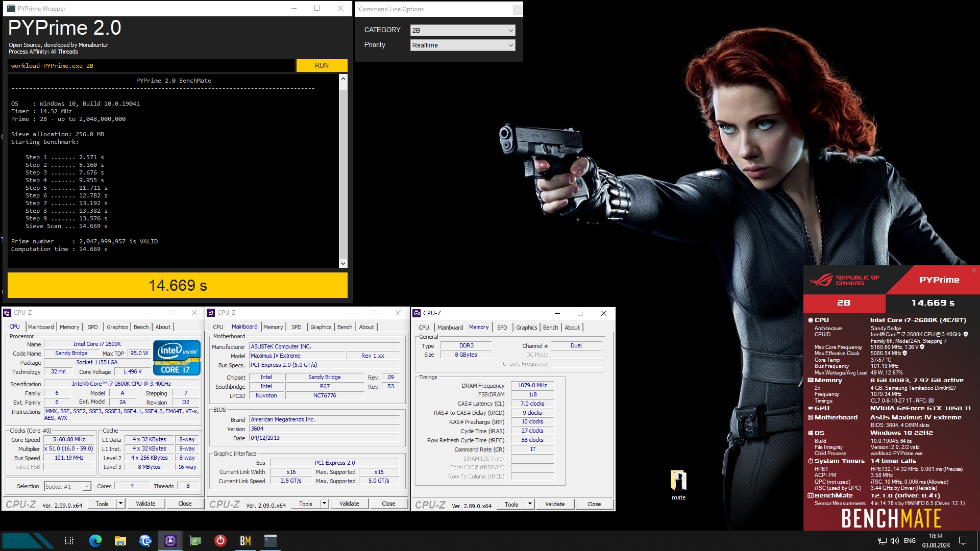This screenshot has width=980, height=551.
Task: Click the Republic of Gamers logo
Action: pyautogui.click(x=845, y=280)
